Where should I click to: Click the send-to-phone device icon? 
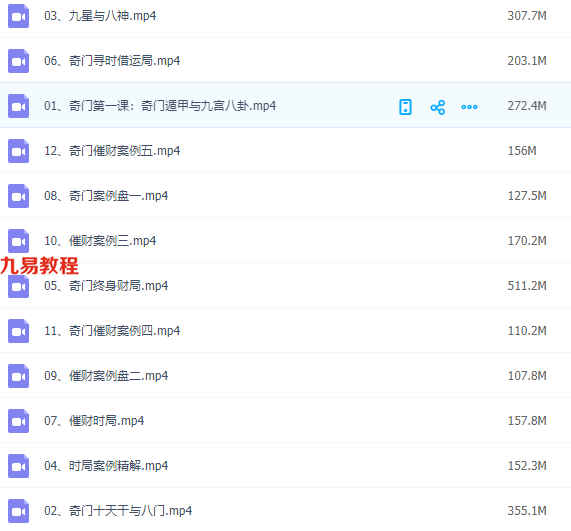pos(405,107)
